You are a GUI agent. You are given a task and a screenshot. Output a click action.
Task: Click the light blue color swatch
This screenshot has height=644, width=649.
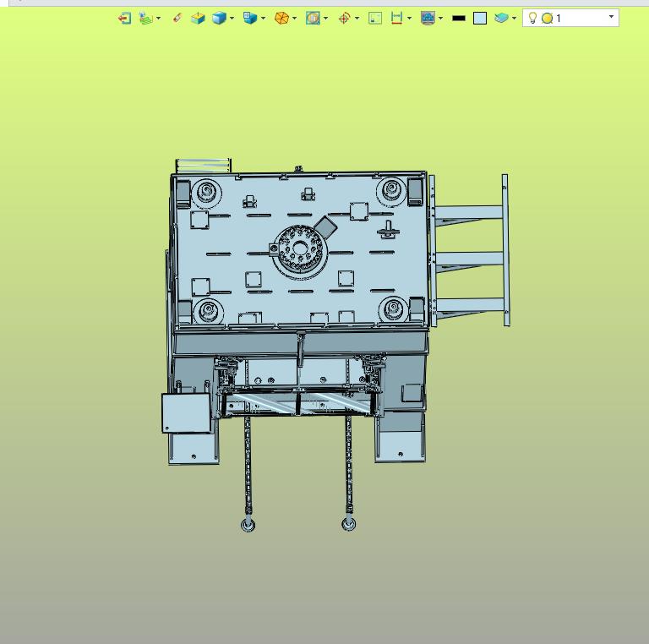pyautogui.click(x=480, y=19)
